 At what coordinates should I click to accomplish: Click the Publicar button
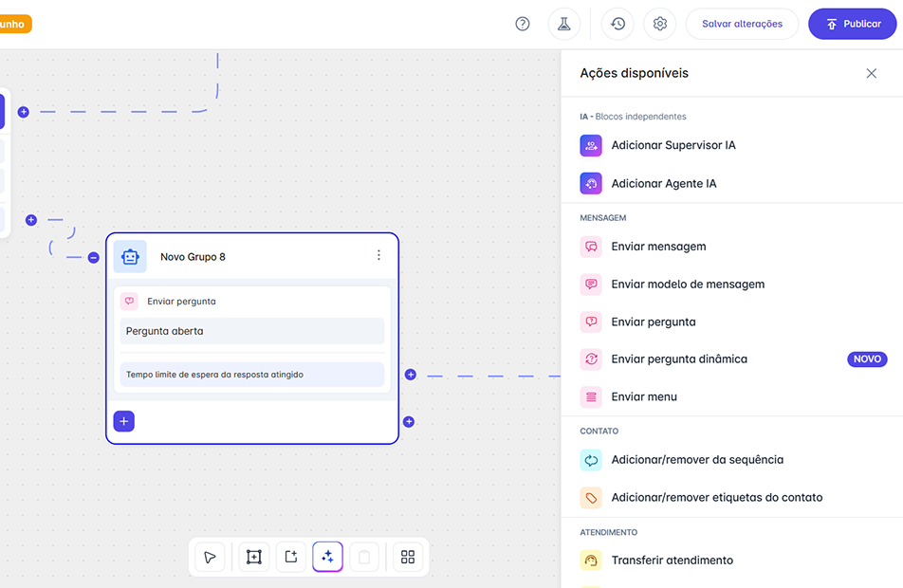click(x=853, y=24)
